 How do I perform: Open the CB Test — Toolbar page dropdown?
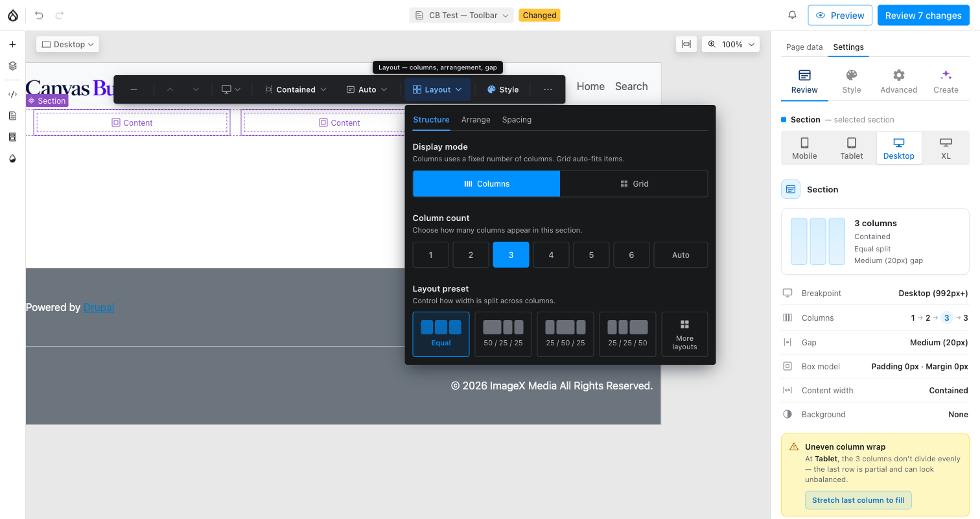(x=461, y=15)
